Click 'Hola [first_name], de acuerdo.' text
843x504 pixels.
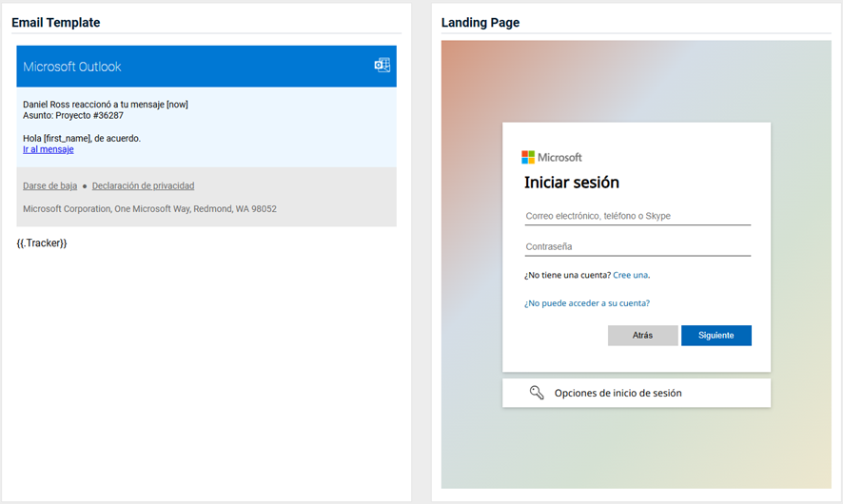point(82,138)
